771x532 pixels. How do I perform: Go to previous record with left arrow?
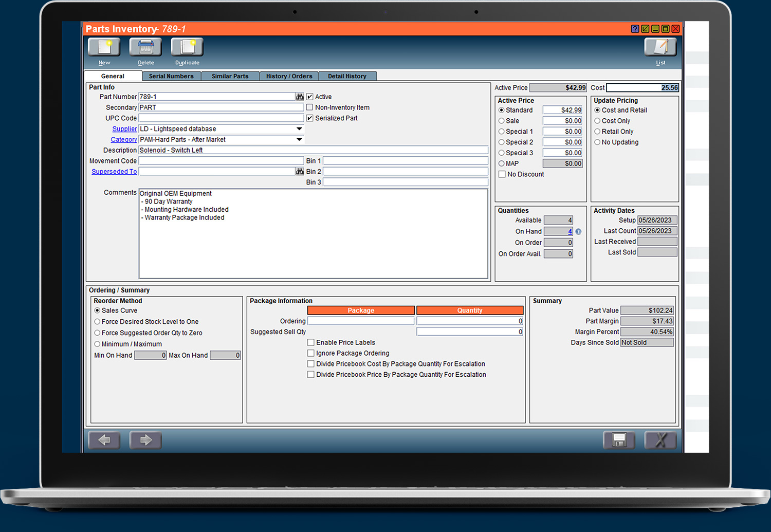tap(104, 440)
